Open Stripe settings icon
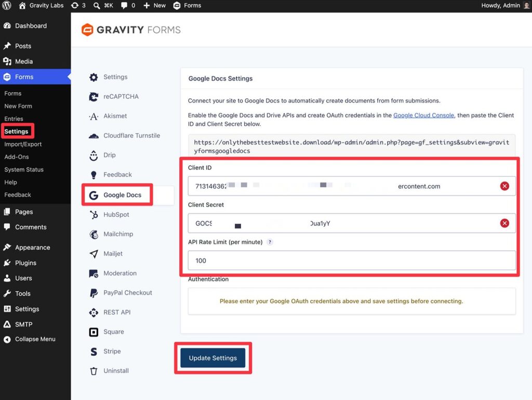 pyautogui.click(x=94, y=352)
